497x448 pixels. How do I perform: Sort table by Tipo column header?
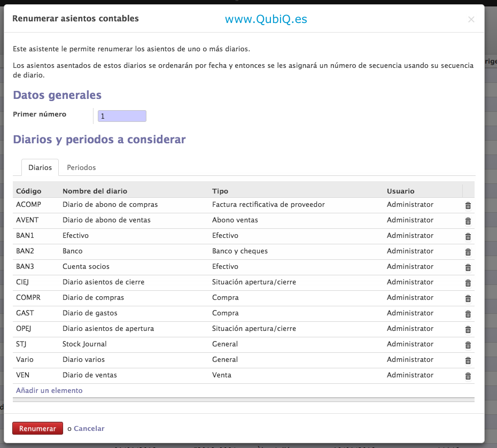click(220, 191)
